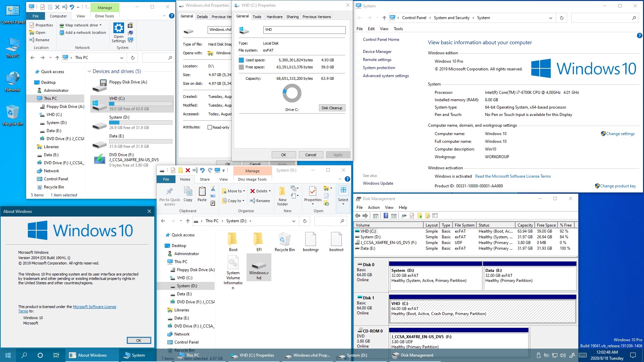The height and width of the screenshot is (362, 644).
Task: Click Device Manager link in System window
Action: click(x=377, y=52)
